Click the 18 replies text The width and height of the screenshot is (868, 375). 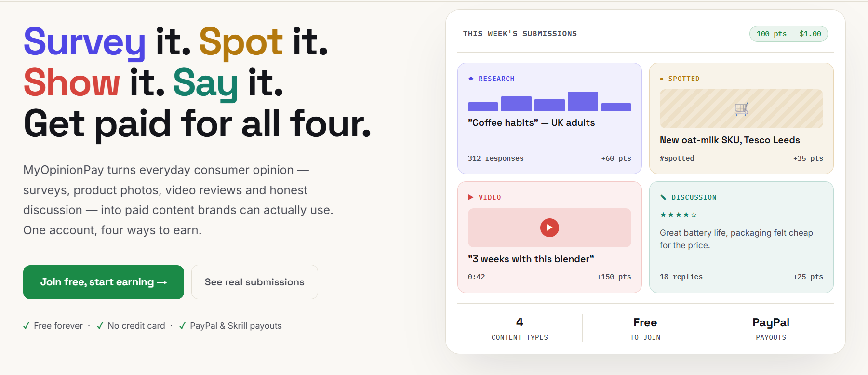pos(681,277)
